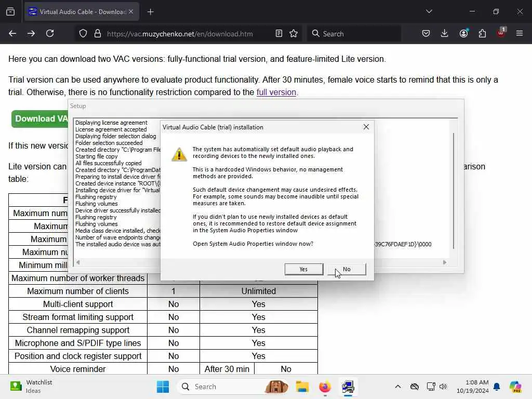Click No in the installation dialog

pos(347,269)
